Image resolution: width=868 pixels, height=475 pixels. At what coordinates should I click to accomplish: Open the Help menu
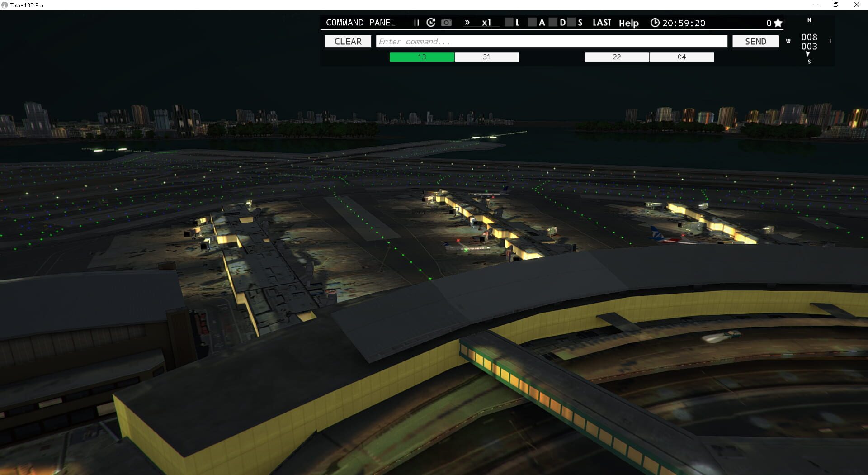(x=628, y=23)
